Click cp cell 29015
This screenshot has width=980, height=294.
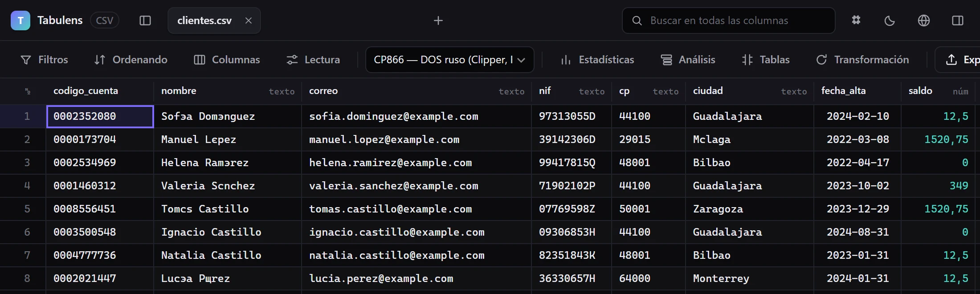click(649, 140)
